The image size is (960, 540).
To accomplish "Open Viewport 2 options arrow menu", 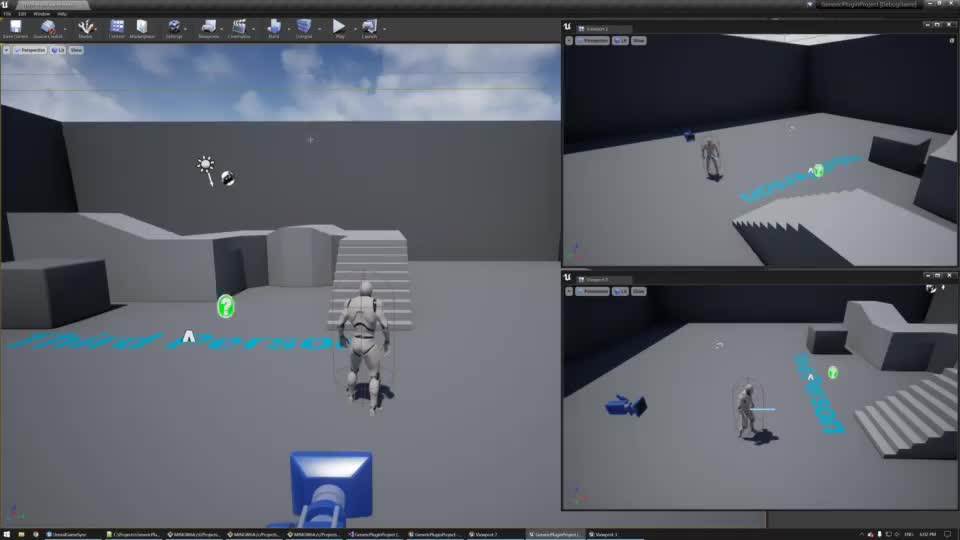I will (x=569, y=40).
